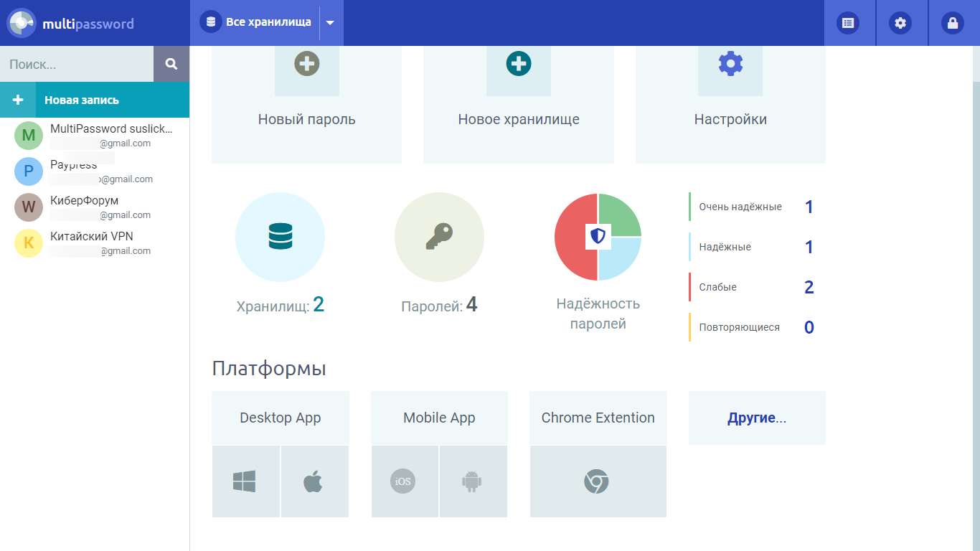This screenshot has width=980, height=551.
Task: Open the MultiPassword suslick... entry
Action: coord(95,136)
